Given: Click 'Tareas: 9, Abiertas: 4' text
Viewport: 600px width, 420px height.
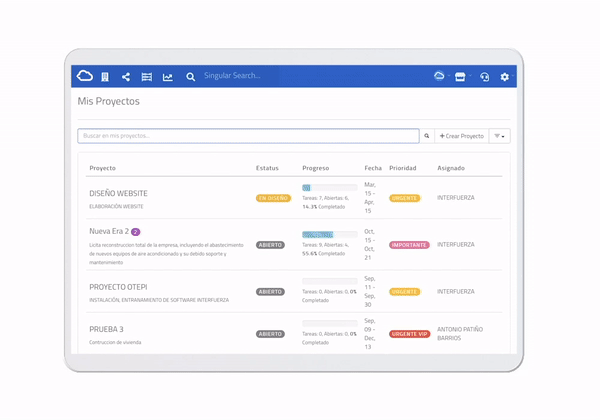Looking at the screenshot, I should pyautogui.click(x=325, y=245).
